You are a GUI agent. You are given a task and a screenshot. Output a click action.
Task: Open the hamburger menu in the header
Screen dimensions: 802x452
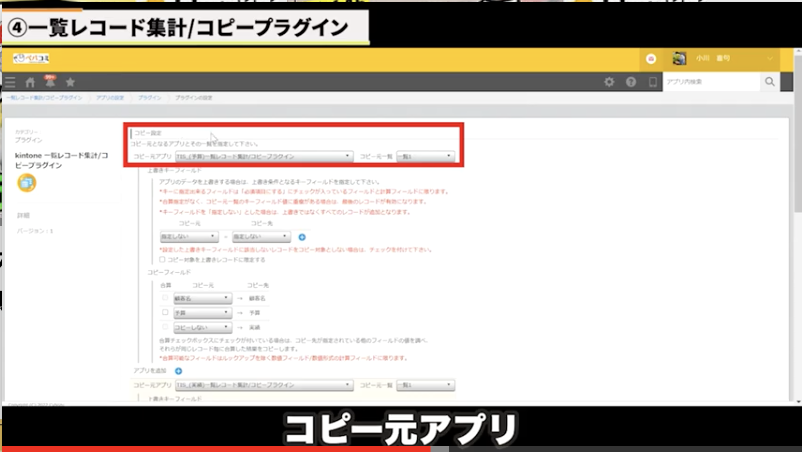(x=10, y=82)
